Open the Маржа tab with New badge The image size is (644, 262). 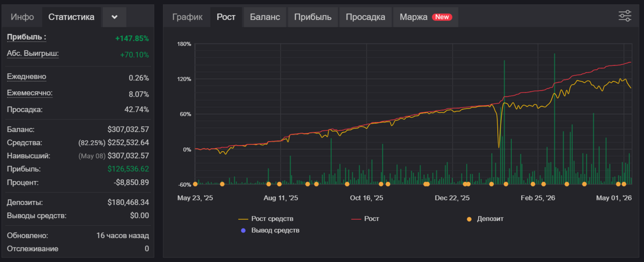pos(426,17)
